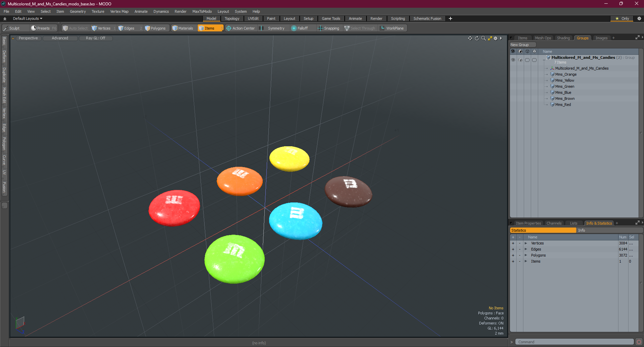Toggle the Only star button

coord(622,18)
